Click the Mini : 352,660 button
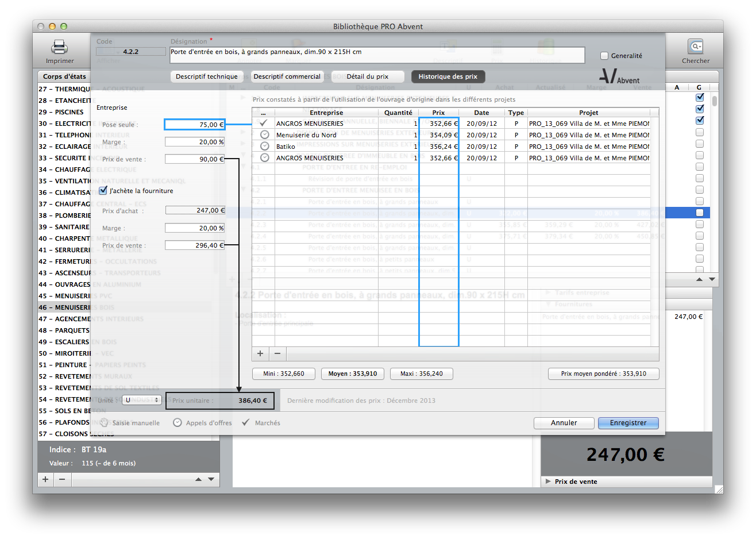 pos(284,374)
